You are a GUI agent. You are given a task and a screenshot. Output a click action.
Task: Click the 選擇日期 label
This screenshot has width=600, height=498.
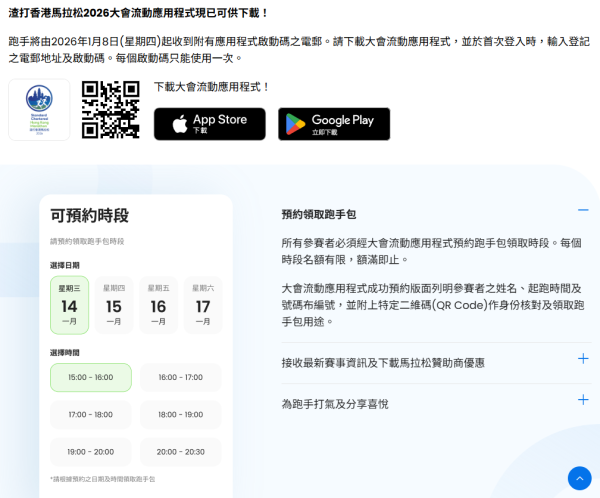tap(65, 265)
